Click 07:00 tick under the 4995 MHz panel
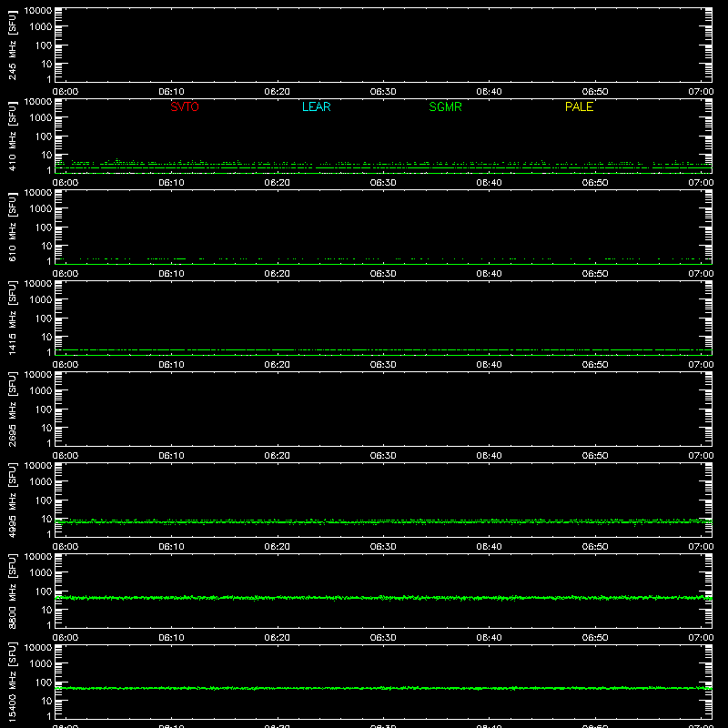Image resolution: width=728 pixels, height=728 pixels. (701, 547)
